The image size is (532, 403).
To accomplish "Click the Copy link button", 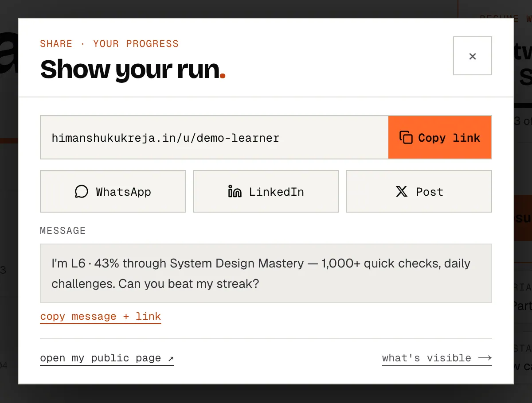I will 440,138.
